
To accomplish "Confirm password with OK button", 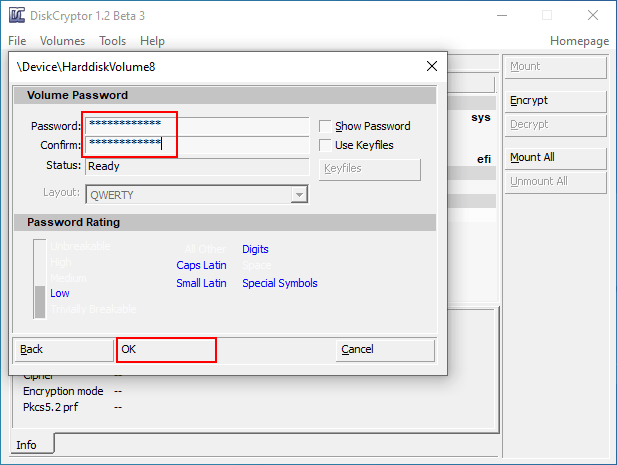I will coord(166,350).
